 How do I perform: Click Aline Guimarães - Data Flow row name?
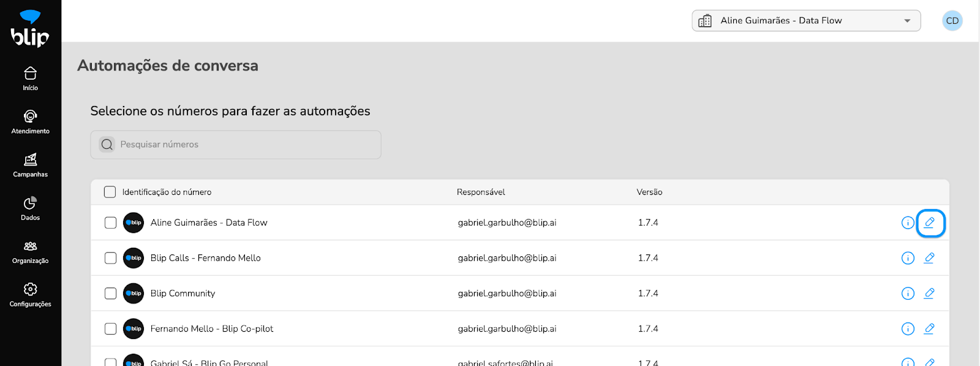209,223
